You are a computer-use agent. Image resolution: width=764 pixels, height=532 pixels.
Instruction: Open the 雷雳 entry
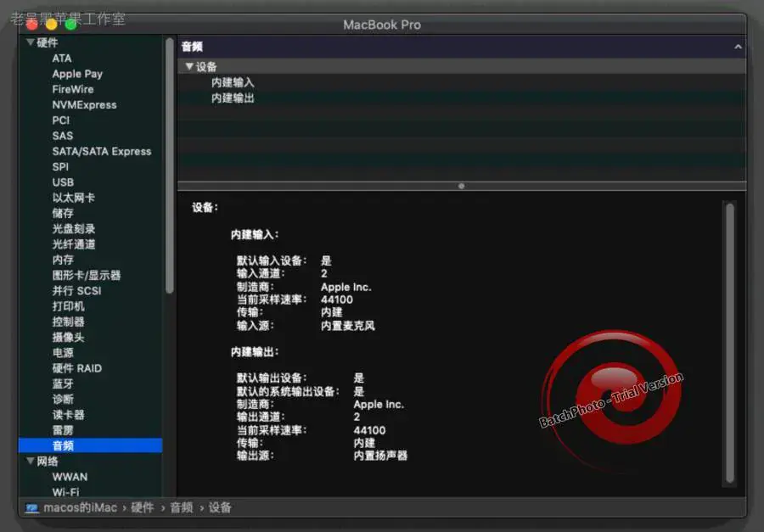pyautogui.click(x=63, y=430)
